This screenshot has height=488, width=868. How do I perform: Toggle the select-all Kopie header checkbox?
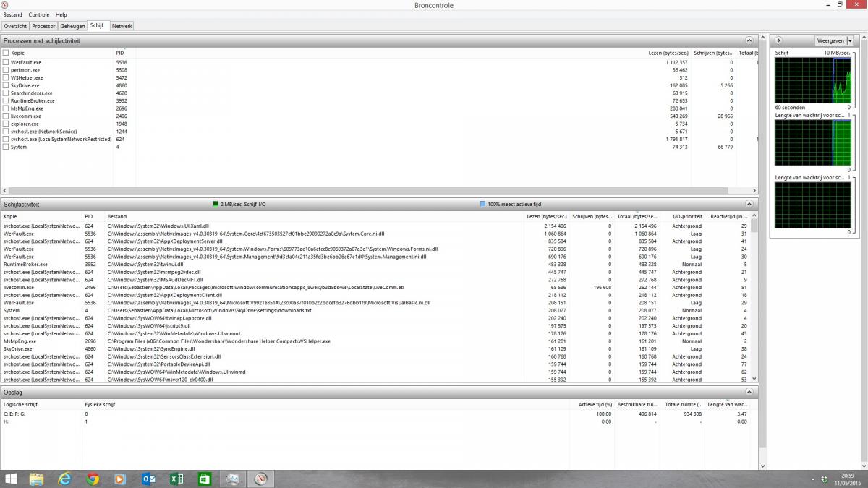point(6,53)
